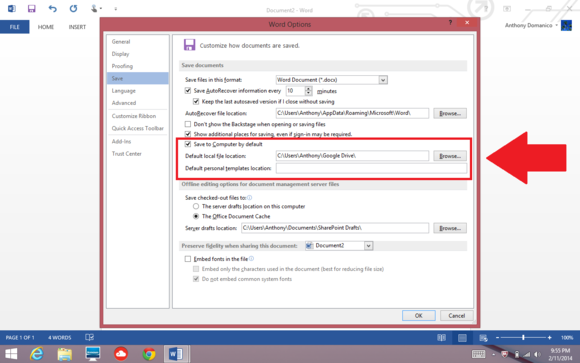Click the Redo/Repeat icon in title bar
580x363 pixels.
pos(73,9)
